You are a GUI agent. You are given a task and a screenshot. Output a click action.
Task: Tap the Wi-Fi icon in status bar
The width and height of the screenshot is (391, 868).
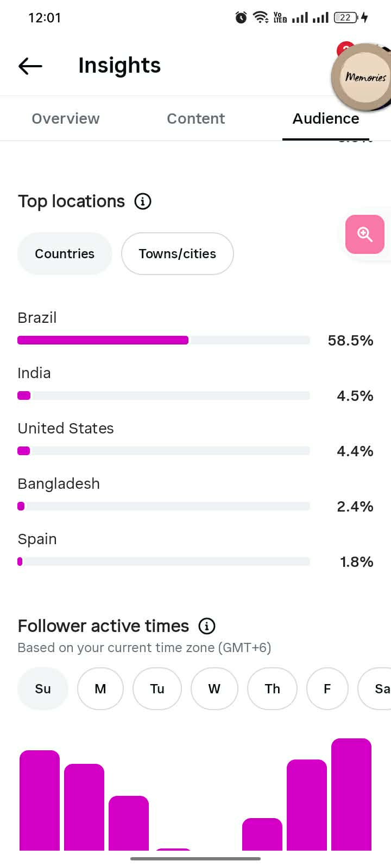261,17
